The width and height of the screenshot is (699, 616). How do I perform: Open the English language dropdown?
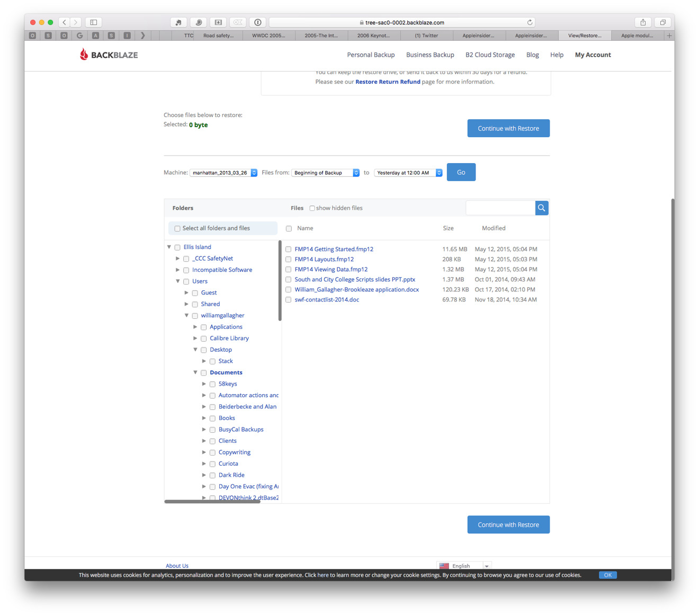point(464,566)
